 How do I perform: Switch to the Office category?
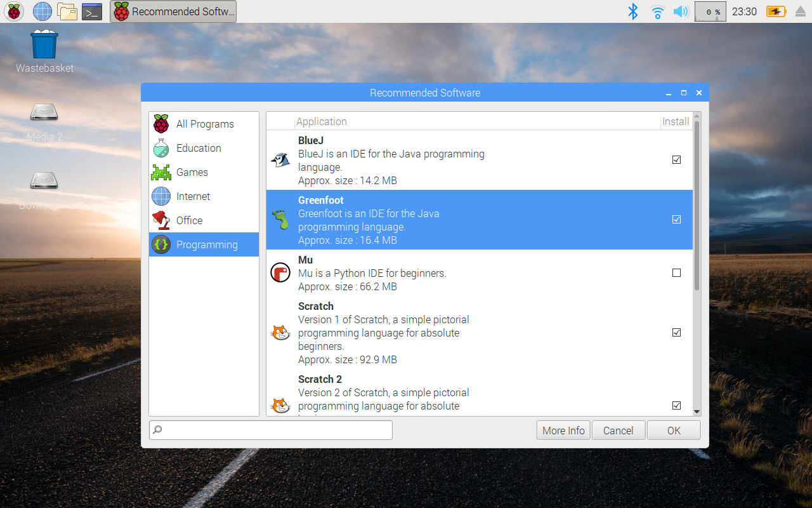pos(188,220)
